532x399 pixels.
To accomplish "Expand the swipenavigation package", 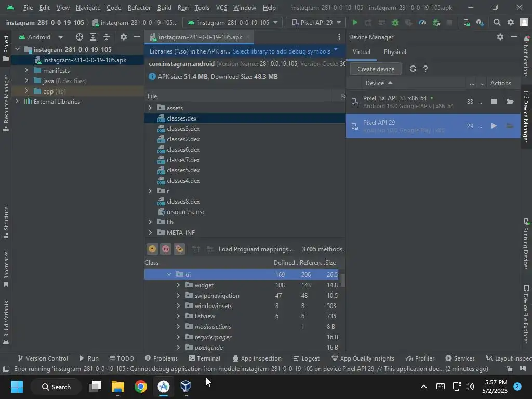I will click(x=178, y=296).
